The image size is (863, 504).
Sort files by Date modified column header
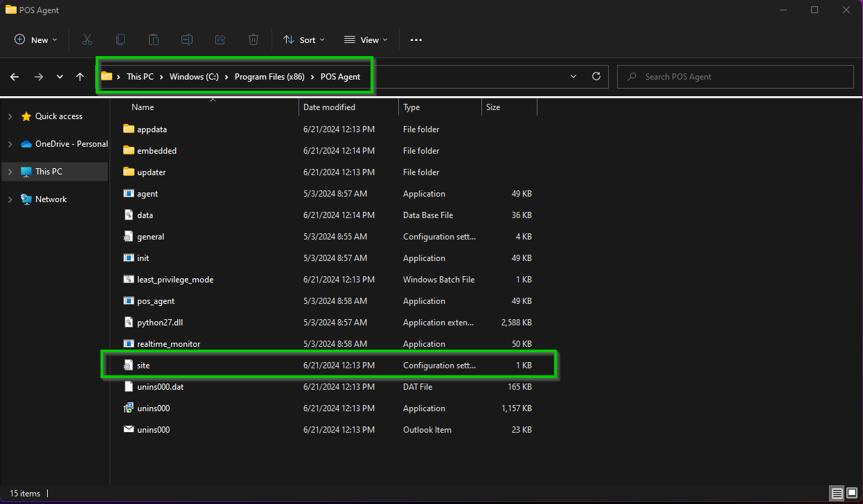pyautogui.click(x=330, y=107)
